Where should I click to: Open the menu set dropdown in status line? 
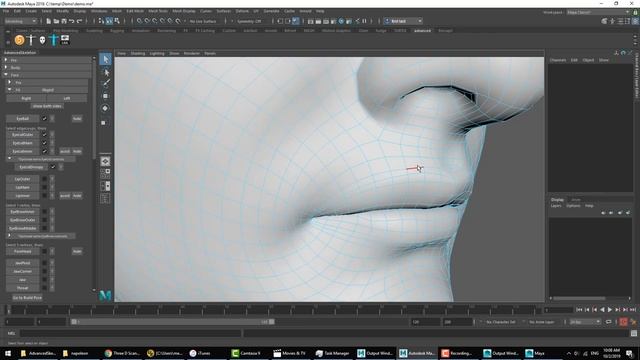[x=20, y=21]
